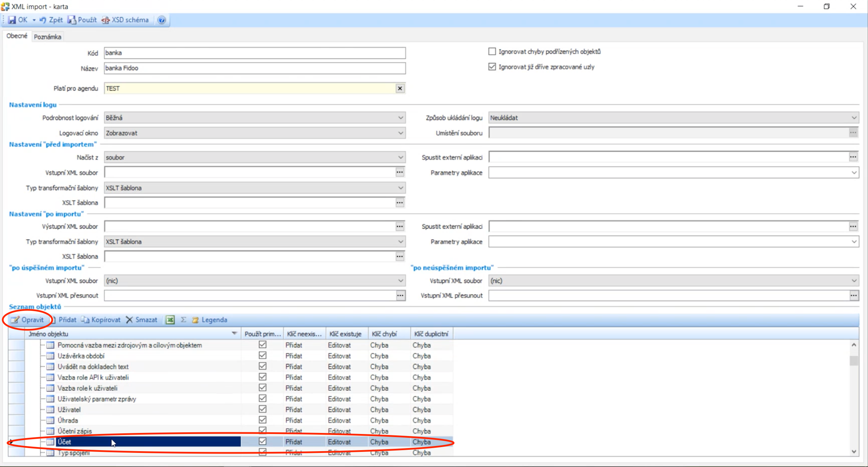The width and height of the screenshot is (868, 467).
Task: Open Načíst z dropdown
Action: 400,157
